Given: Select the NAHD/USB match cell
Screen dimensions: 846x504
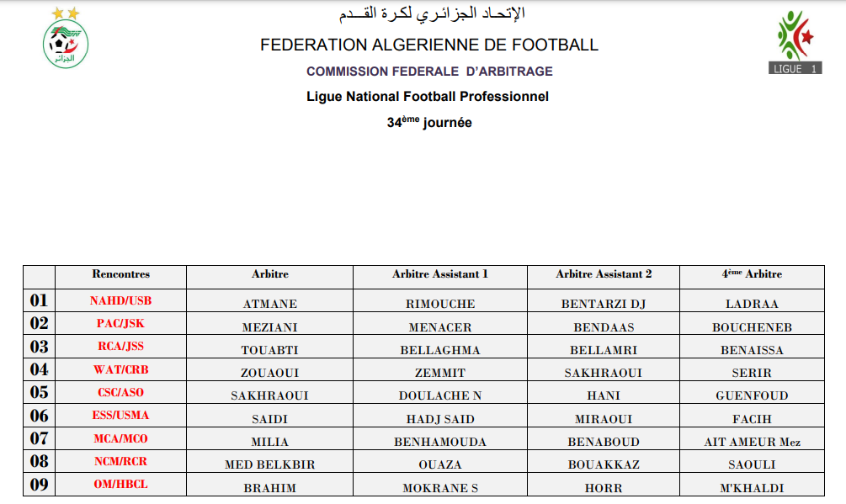Looking at the screenshot, I should [x=121, y=300].
